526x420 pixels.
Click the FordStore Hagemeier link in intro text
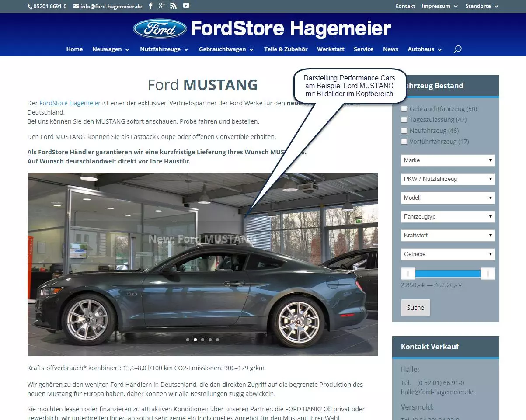click(70, 103)
